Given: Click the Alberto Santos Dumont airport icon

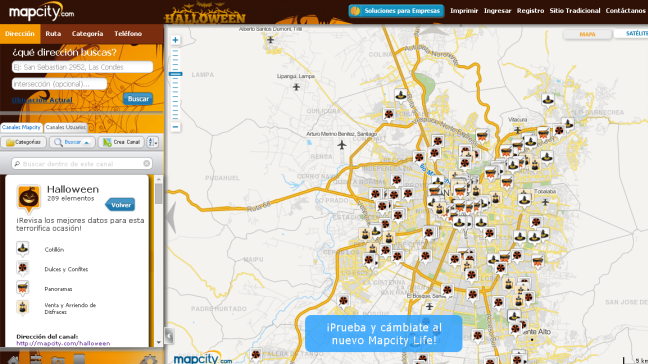Looking at the screenshot, I should tap(270, 40).
